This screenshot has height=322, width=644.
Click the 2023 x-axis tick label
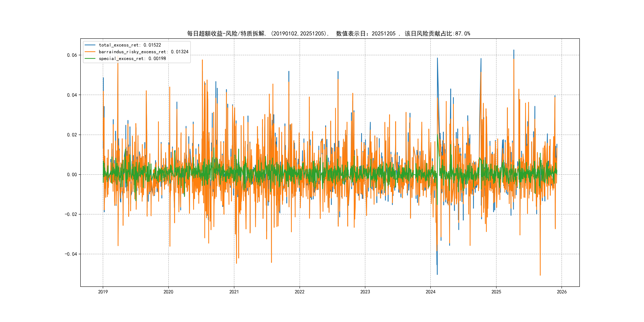pos(365,292)
